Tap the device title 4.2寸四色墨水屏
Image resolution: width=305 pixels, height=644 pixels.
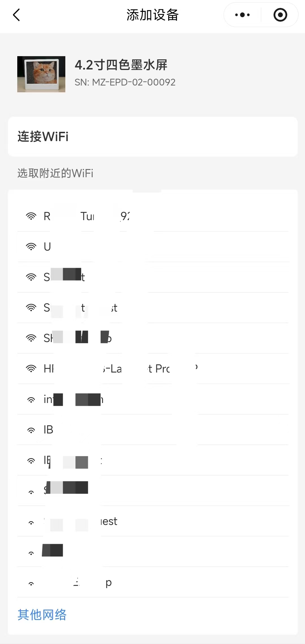pos(122,65)
